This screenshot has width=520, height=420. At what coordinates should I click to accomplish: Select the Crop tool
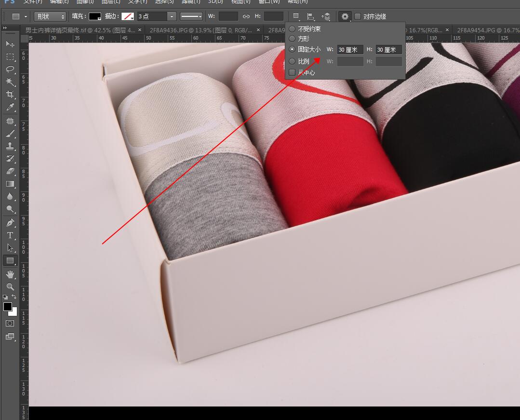pyautogui.click(x=10, y=94)
